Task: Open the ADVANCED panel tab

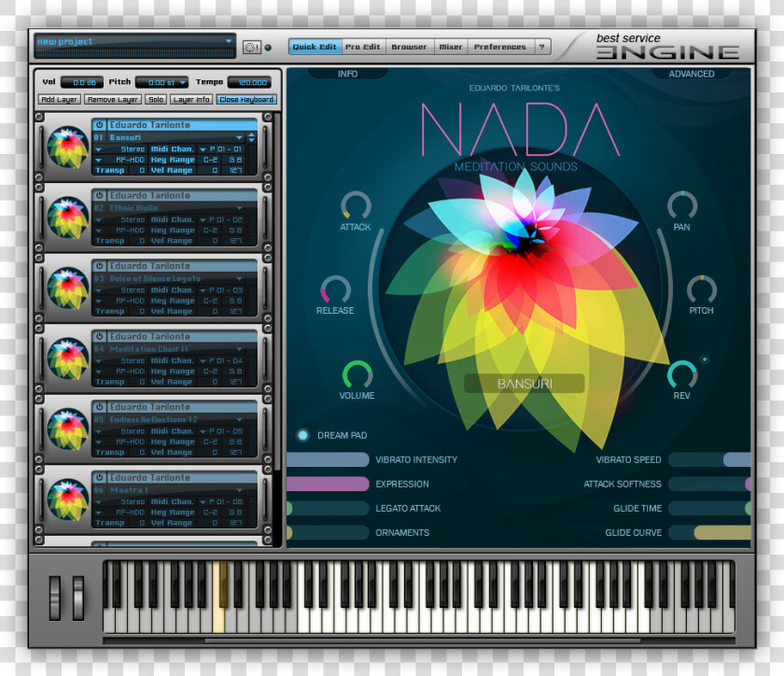Action: click(692, 74)
